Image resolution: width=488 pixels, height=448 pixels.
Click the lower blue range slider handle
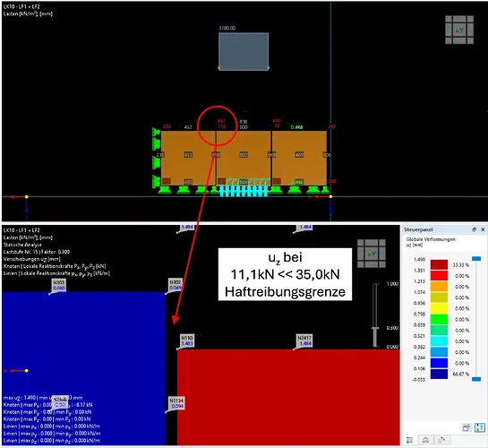click(476, 379)
